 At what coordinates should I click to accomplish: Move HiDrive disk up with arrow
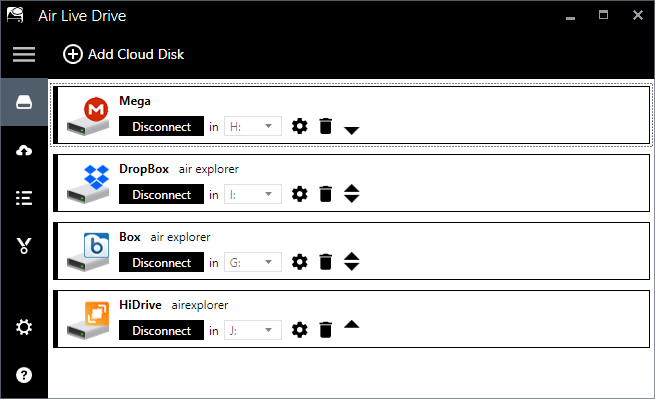click(x=351, y=324)
